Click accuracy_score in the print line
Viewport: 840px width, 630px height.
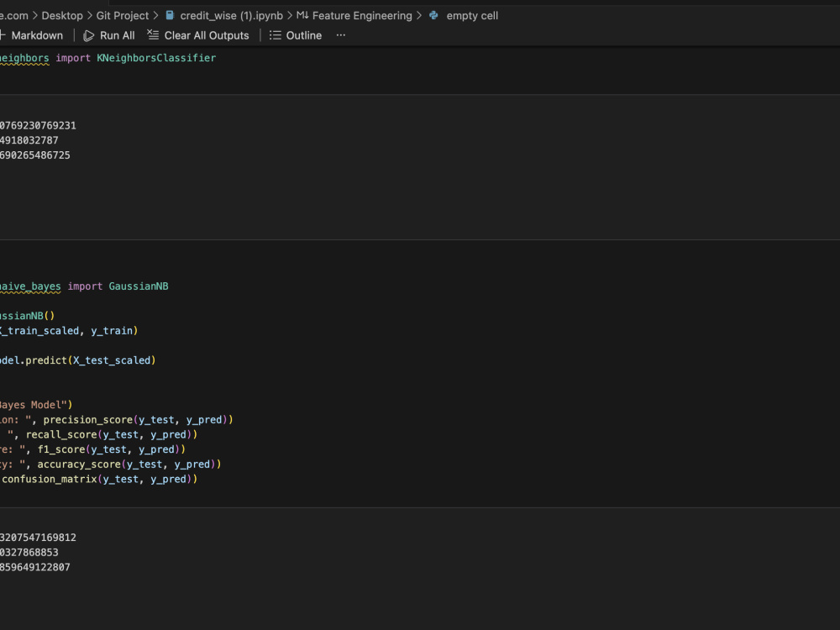(79, 464)
